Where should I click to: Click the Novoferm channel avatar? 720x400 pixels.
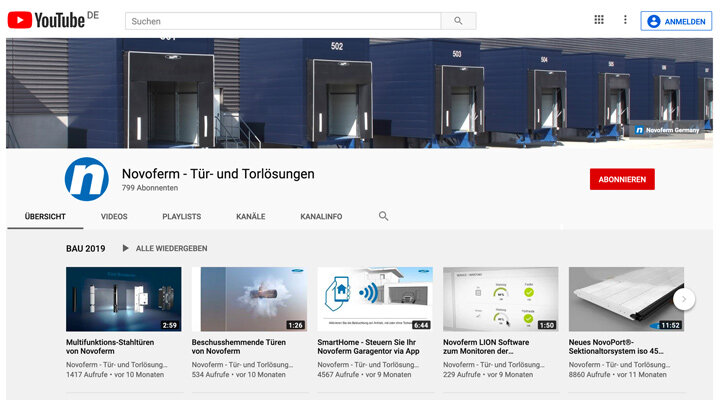86,179
